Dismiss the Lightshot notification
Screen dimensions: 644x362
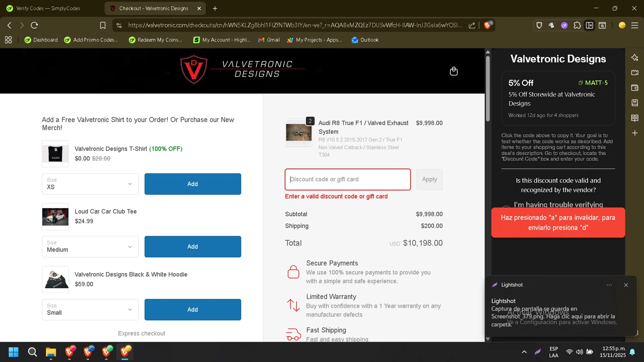[626, 285]
